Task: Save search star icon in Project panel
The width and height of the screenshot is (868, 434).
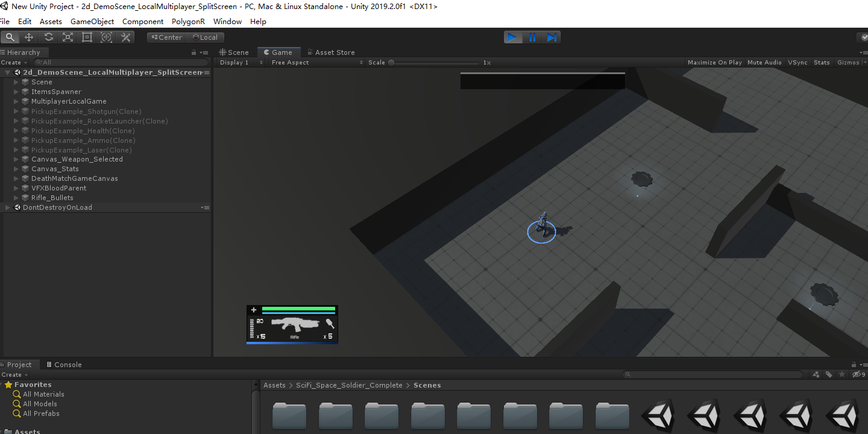Action: pos(842,374)
